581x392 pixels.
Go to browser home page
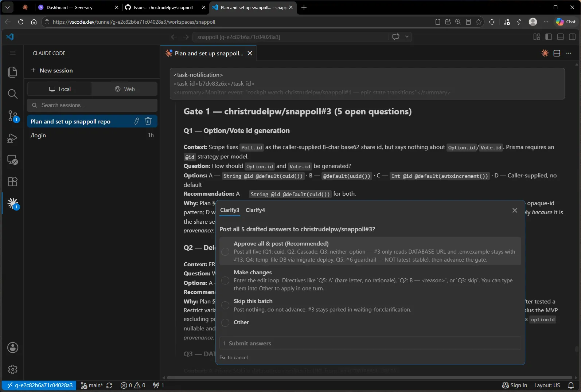click(x=34, y=22)
